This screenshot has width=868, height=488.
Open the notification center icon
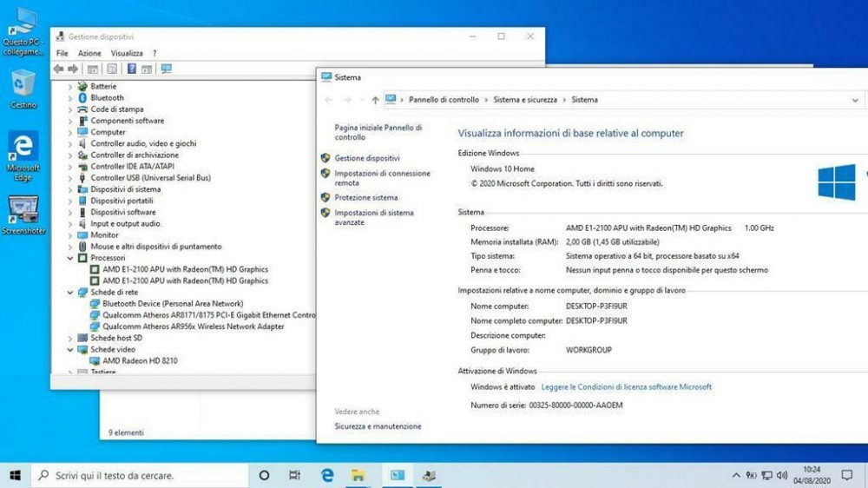pyautogui.click(x=847, y=475)
